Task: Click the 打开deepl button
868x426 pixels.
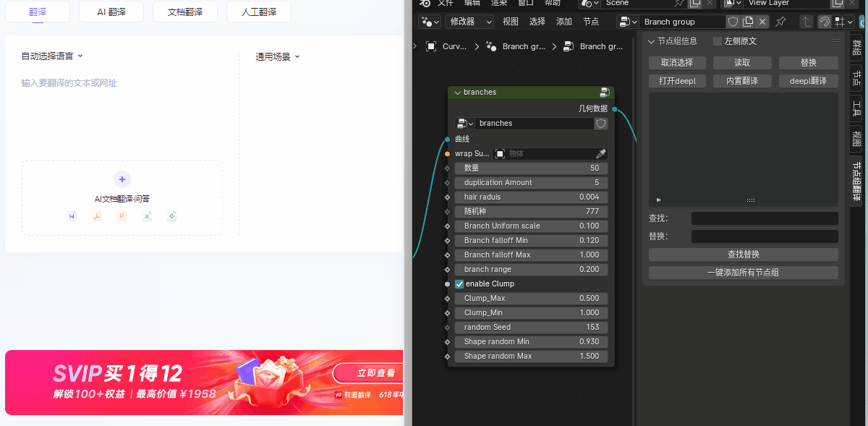Action: click(677, 81)
